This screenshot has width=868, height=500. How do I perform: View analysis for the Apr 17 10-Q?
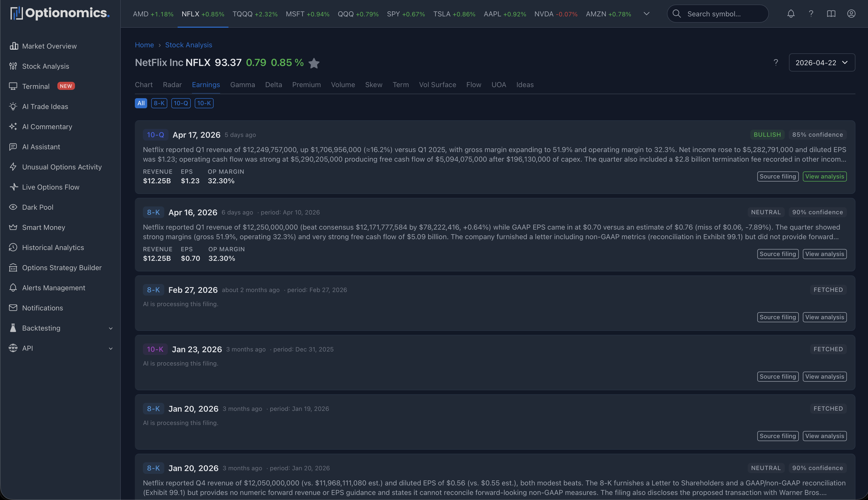tap(825, 176)
